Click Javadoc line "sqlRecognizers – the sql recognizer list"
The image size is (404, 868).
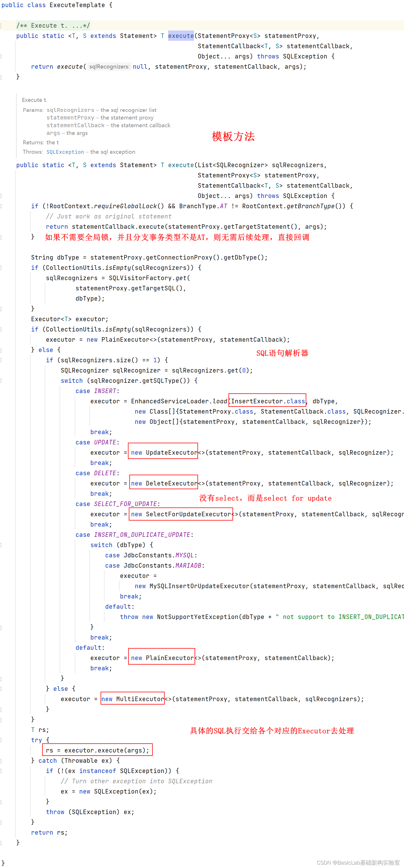tap(101, 110)
